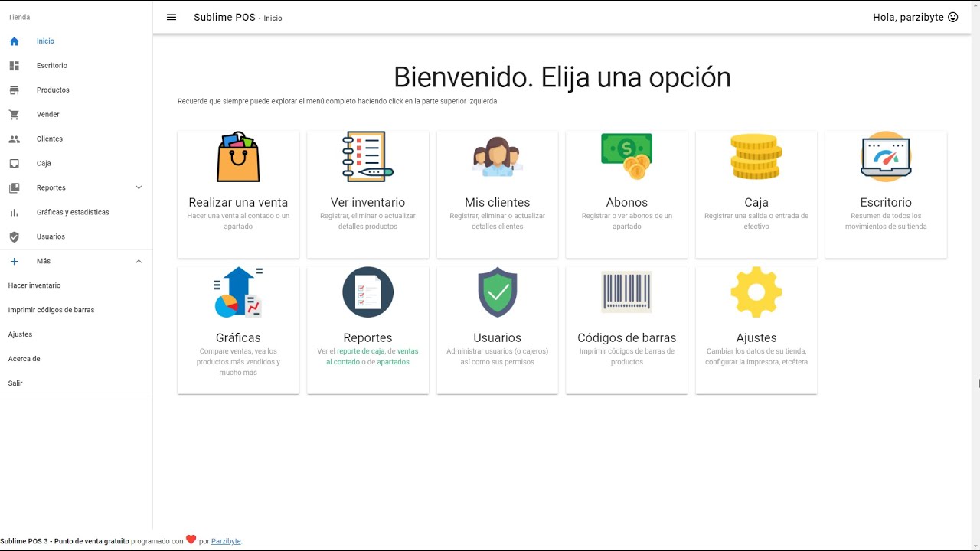980x551 pixels.
Task: Click Hacer inventario in the sidebar
Action: click(34, 285)
